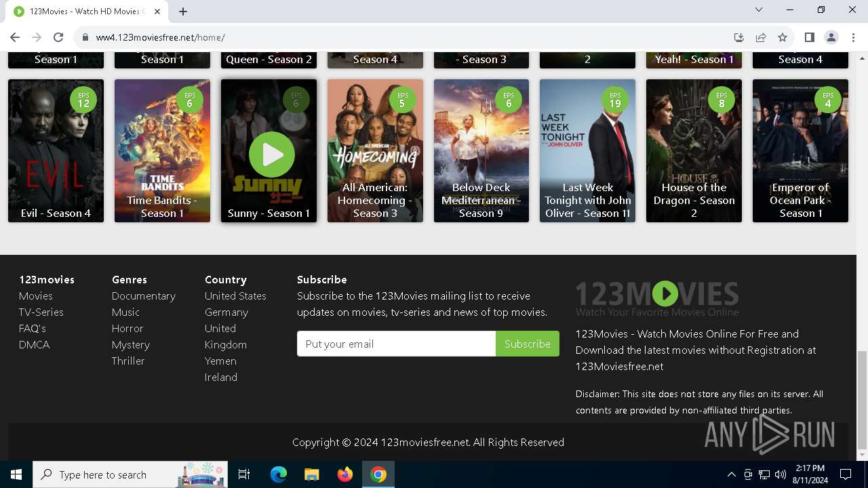This screenshot has height=488, width=868.
Task: Open the TV-Series footer link
Action: [x=41, y=312]
